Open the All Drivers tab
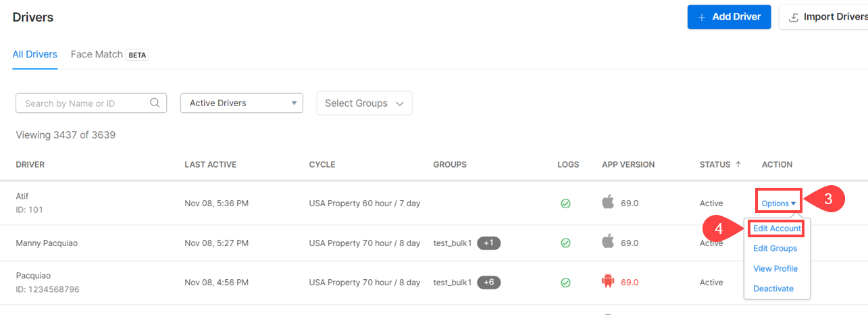 [x=34, y=54]
